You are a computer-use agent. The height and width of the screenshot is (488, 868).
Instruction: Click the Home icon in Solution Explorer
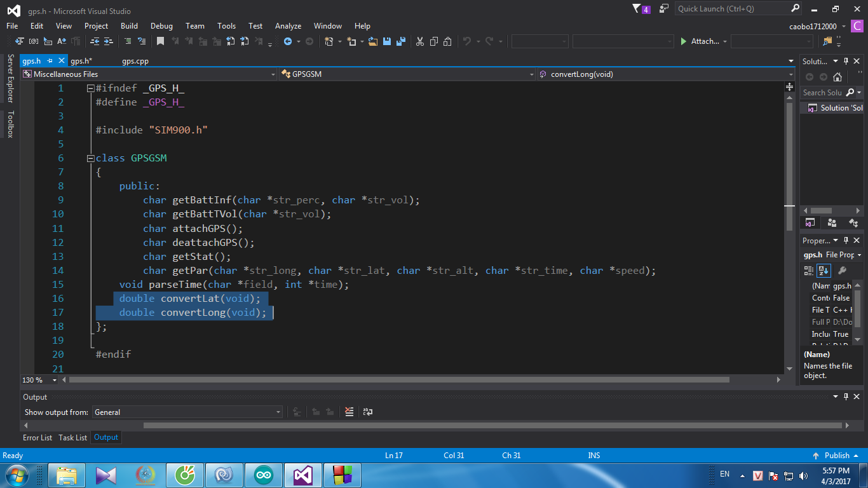tap(837, 77)
